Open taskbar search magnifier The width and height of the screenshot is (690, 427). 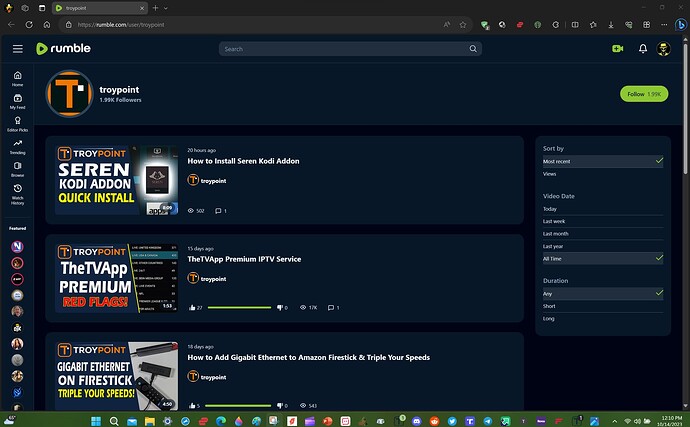114,421
